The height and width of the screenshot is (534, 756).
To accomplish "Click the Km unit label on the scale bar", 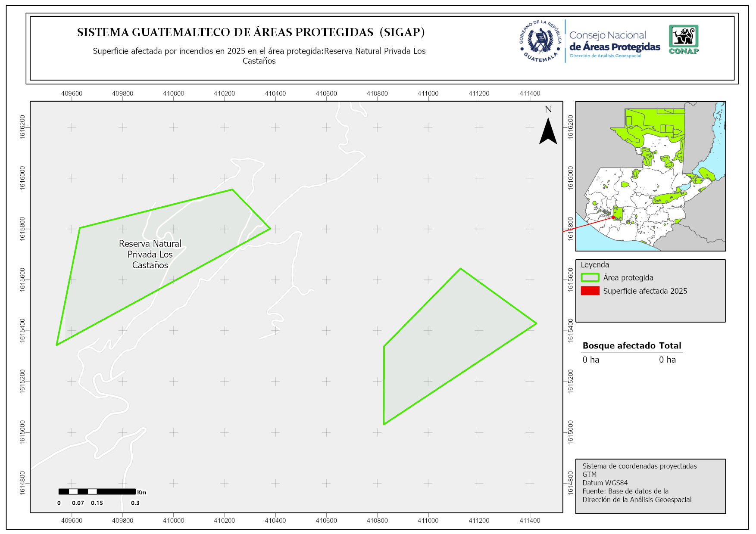I will [x=142, y=492].
